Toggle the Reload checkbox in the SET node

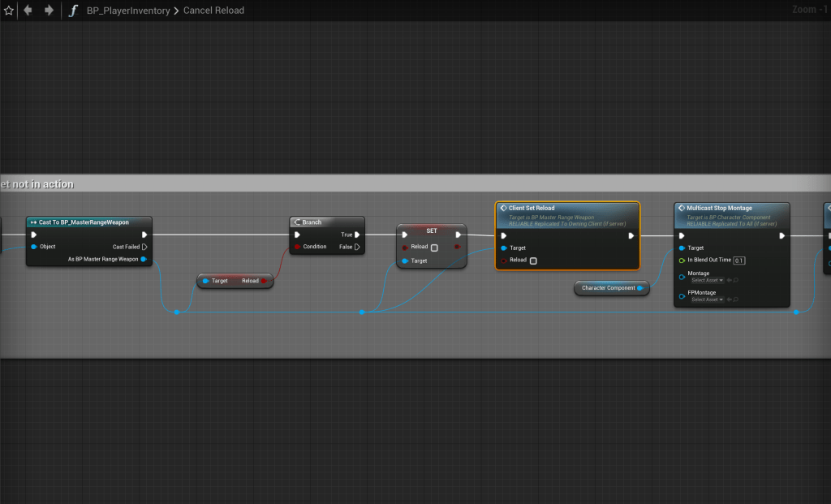coord(434,248)
